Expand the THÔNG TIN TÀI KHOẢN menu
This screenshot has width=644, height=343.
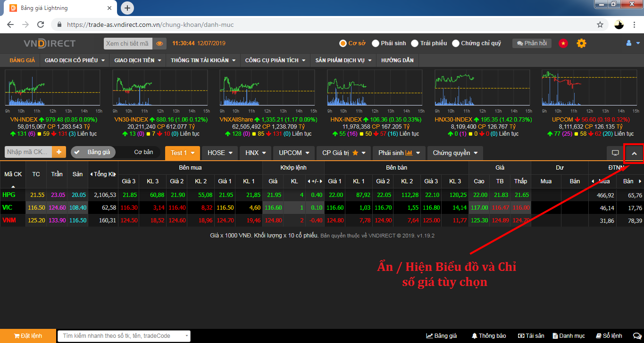click(203, 60)
